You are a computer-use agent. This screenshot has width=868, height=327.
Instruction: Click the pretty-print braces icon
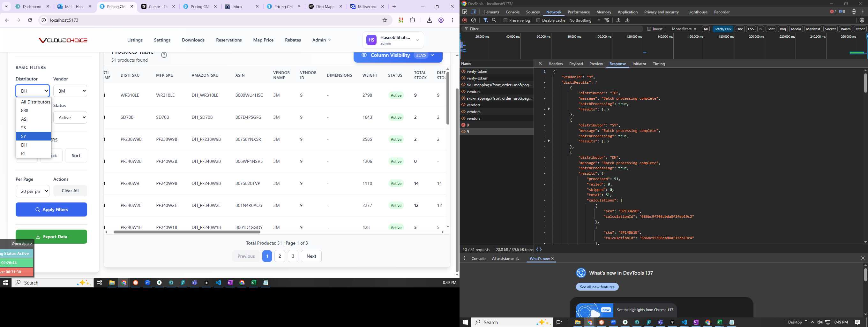[539, 249]
